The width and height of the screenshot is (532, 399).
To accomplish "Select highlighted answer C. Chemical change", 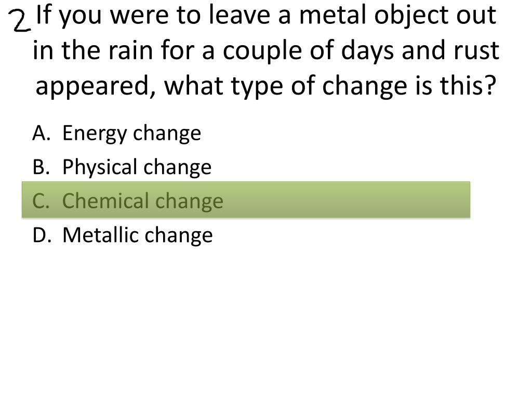I will click(246, 199).
